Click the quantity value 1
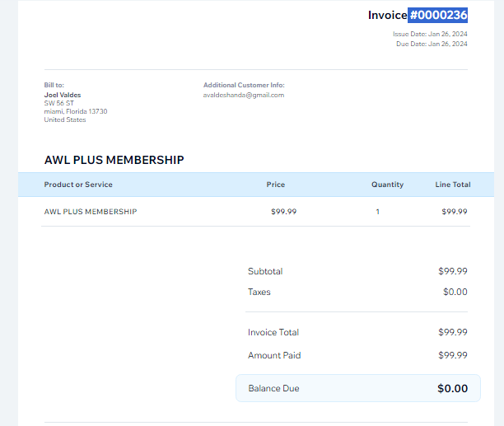 378,212
